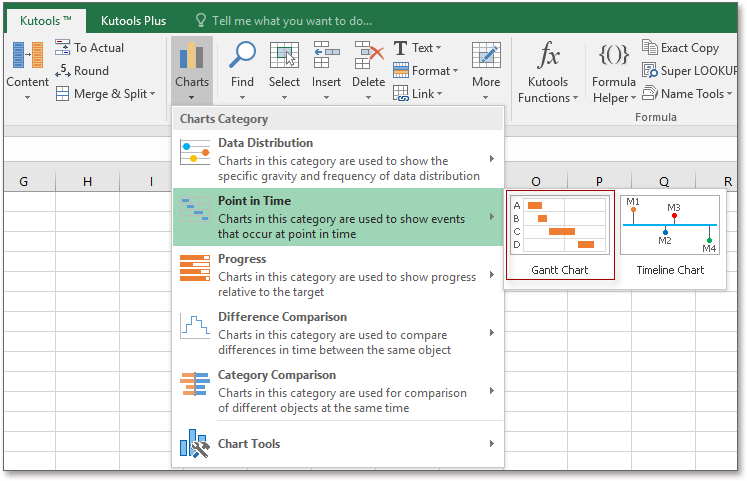The height and width of the screenshot is (481, 747).
Task: Open the Merge & Split dropdown
Action: pos(106,94)
